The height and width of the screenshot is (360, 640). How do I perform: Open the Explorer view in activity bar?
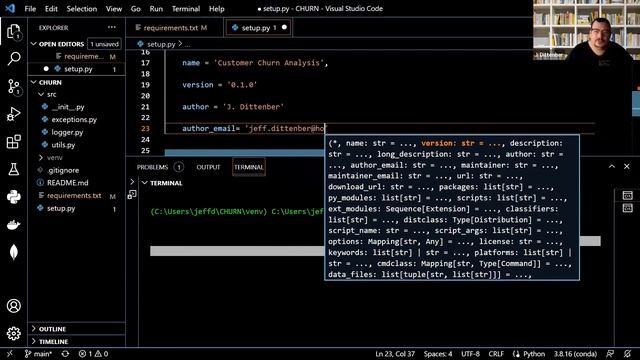pyautogui.click(x=13, y=31)
